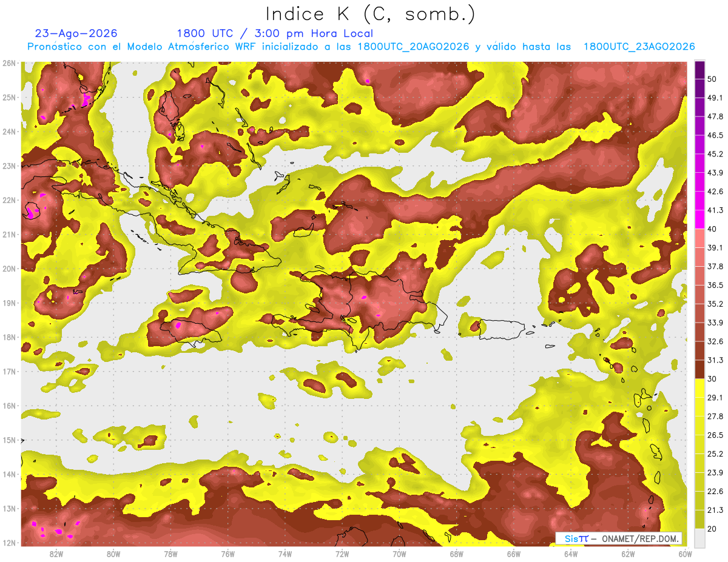728x562 pixels.
Task: Click the '12N' latitude label
Action: [8, 543]
